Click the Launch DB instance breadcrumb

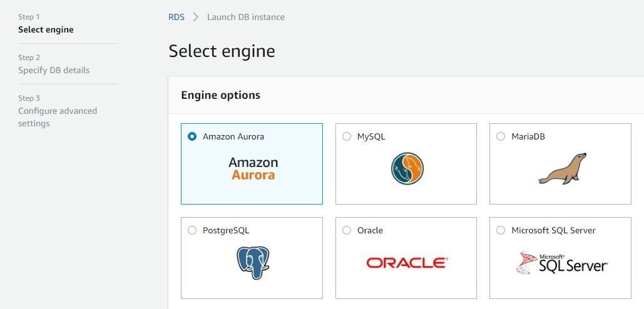coord(245,18)
